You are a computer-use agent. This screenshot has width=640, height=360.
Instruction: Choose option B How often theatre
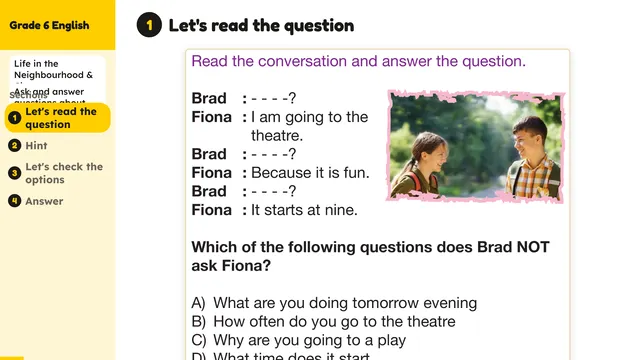(323, 322)
